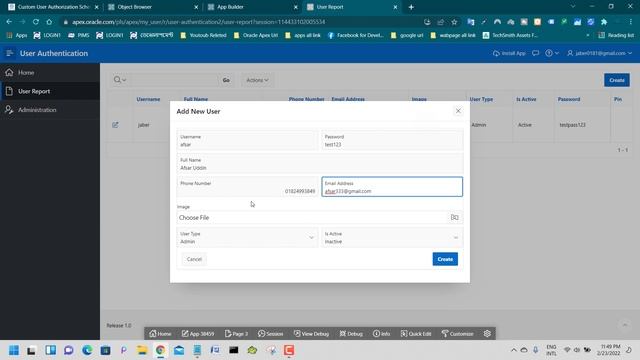This screenshot has width=640, height=360.
Task: Open the Oracle Apex Url bookmark folder
Action: click(x=256, y=36)
